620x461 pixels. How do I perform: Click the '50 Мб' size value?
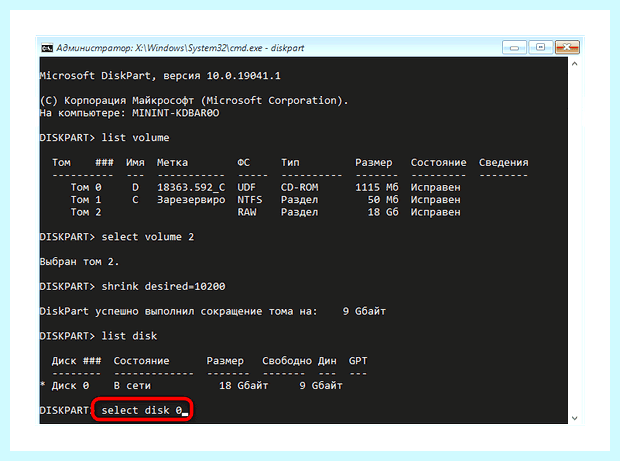(x=383, y=200)
